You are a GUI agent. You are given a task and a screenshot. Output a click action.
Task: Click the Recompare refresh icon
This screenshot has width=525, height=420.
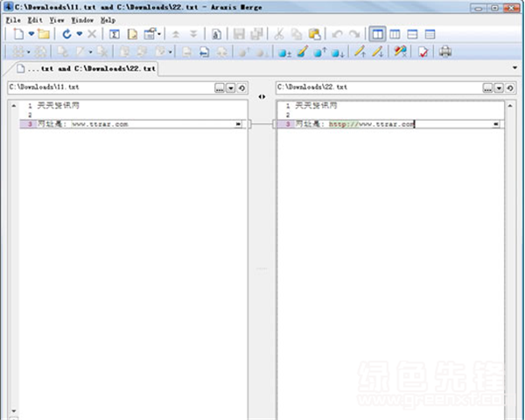click(66, 34)
